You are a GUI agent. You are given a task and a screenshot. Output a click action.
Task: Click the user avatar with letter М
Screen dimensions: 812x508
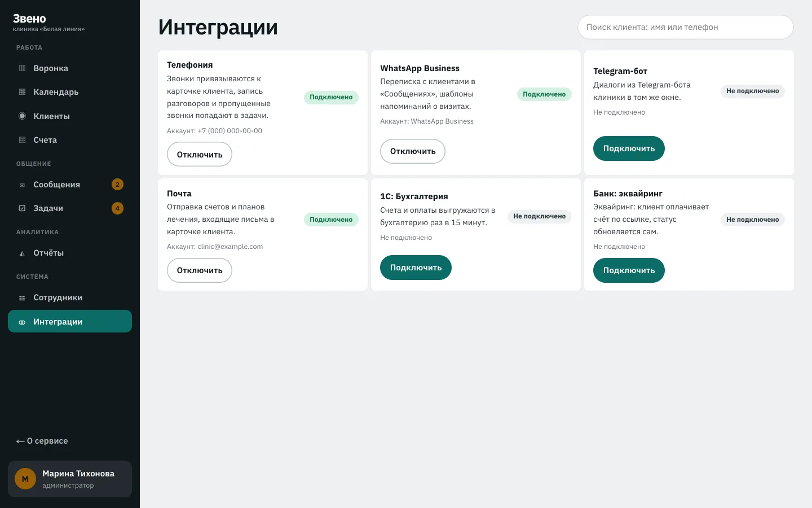(25, 479)
